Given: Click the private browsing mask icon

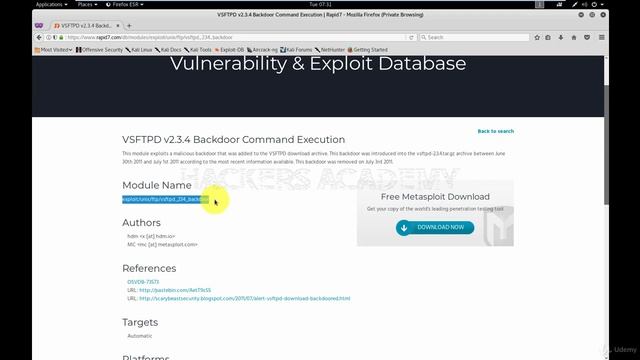Looking at the screenshot, I should 39,25.
